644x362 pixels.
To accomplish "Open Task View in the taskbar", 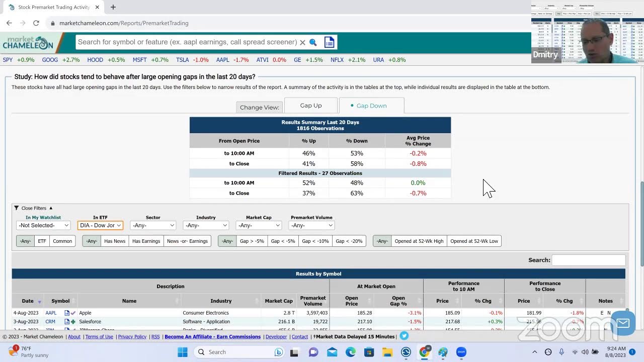I will (x=294, y=352).
